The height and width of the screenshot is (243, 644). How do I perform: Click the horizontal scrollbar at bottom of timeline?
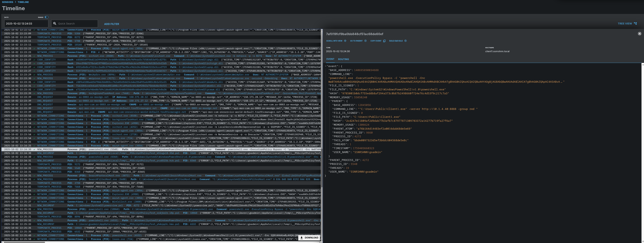(x=24, y=242)
